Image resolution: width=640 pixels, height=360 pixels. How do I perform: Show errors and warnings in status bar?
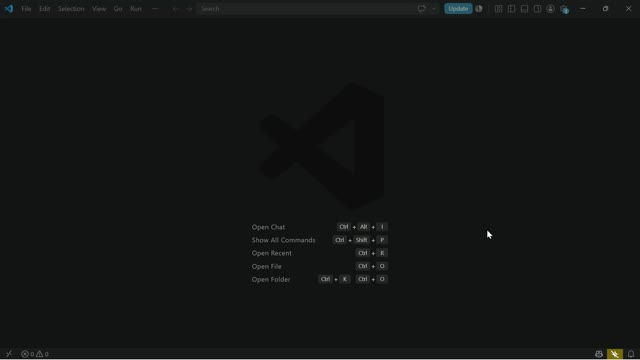[35, 354]
